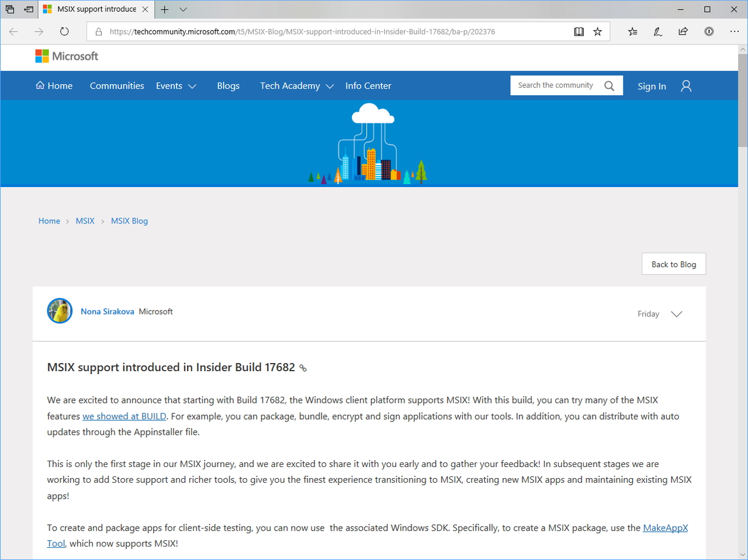
Task: Open the Blogs navigation menu item
Action: point(228,85)
